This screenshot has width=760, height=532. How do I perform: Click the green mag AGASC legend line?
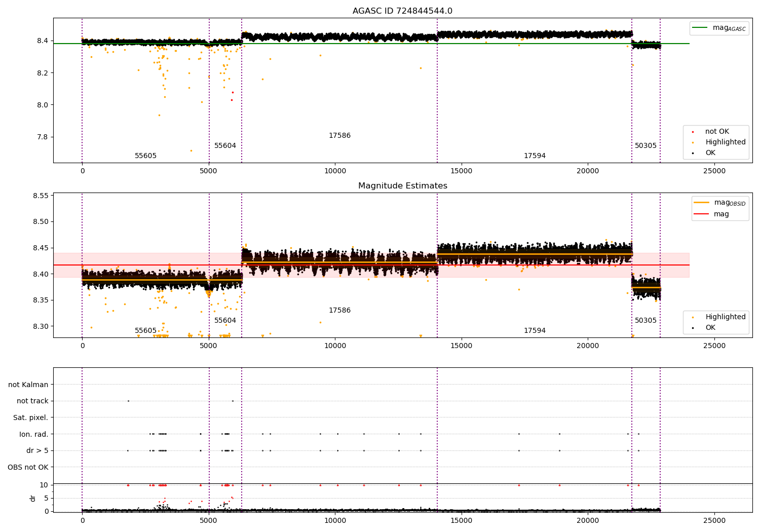[700, 28]
